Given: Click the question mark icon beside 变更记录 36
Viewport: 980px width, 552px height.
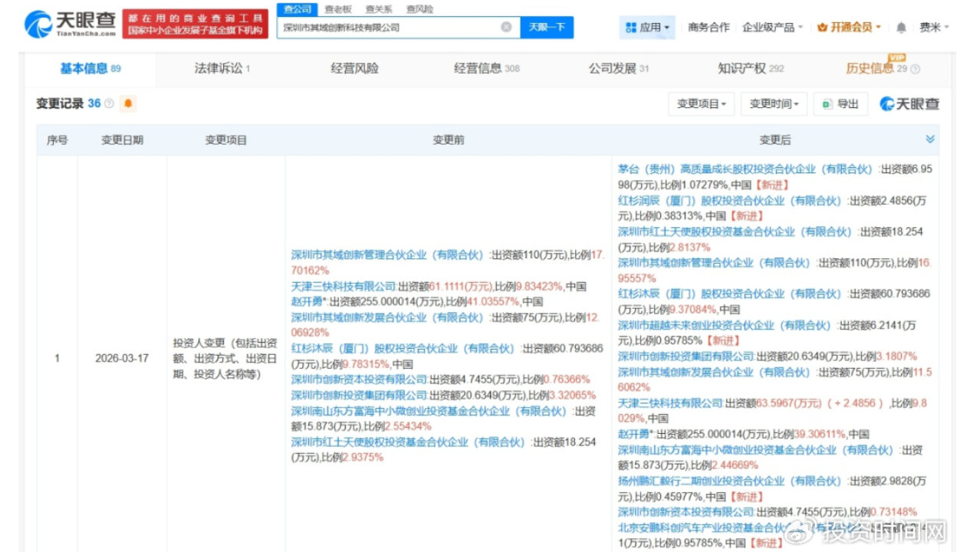Looking at the screenshot, I should pyautogui.click(x=109, y=103).
